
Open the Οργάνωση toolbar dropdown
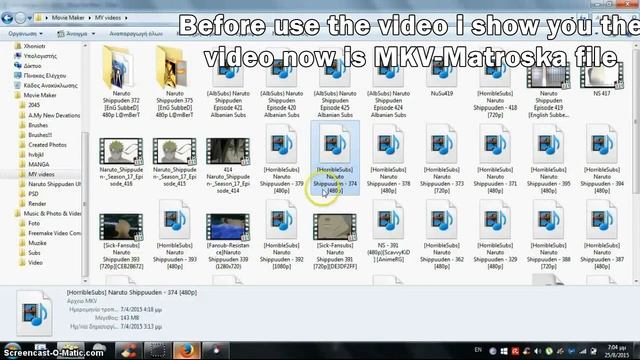pos(25,34)
